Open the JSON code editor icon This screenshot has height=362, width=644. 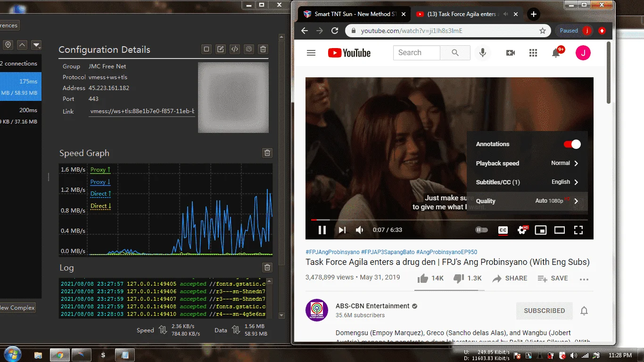[235, 49]
